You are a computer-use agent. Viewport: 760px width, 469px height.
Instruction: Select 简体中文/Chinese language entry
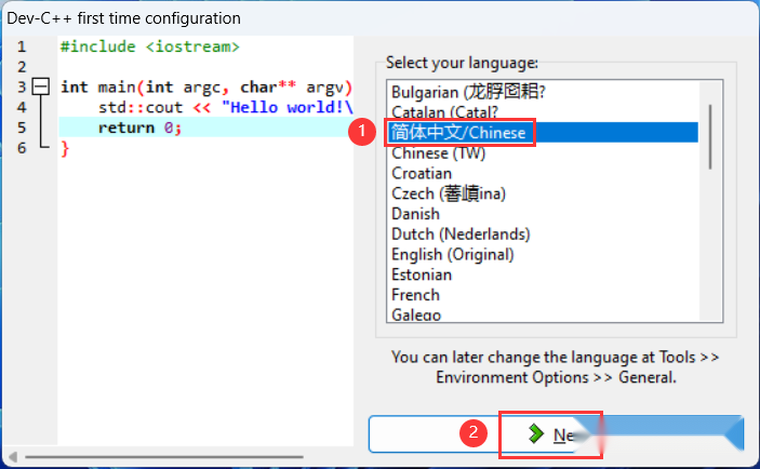543,132
